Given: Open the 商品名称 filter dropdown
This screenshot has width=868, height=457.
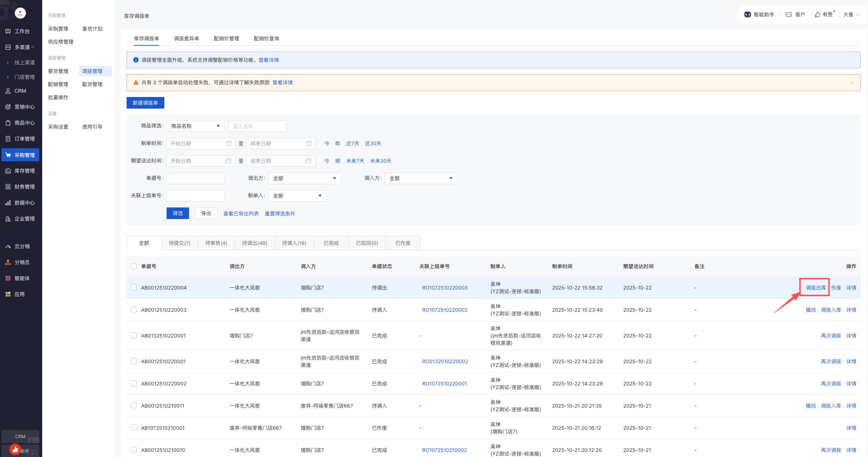Looking at the screenshot, I should coord(195,126).
